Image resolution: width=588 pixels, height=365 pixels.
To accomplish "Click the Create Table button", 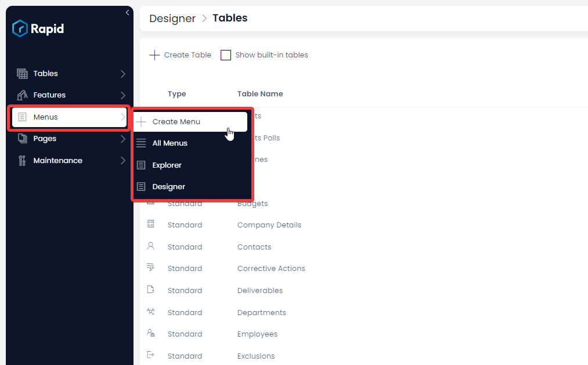I will [x=180, y=55].
